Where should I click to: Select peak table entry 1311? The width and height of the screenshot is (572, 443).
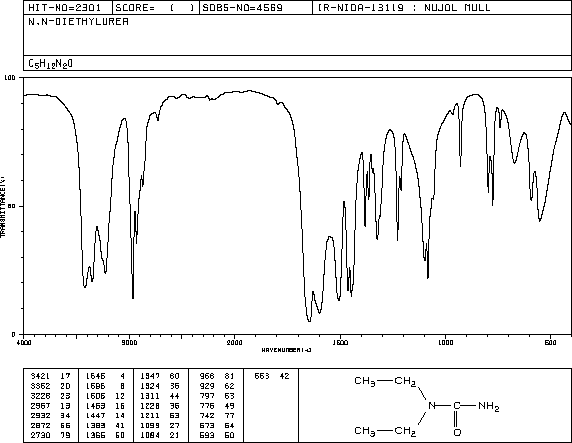pos(150,396)
